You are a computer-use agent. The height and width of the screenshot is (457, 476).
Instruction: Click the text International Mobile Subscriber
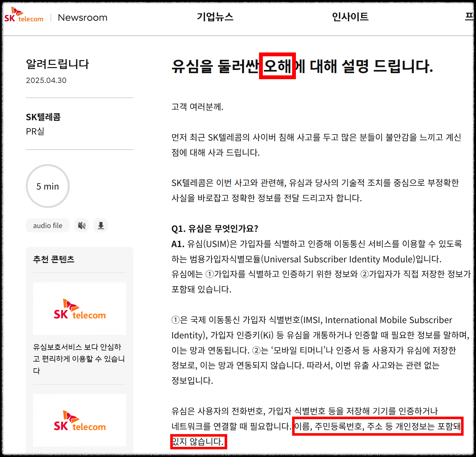pyautogui.click(x=388, y=320)
